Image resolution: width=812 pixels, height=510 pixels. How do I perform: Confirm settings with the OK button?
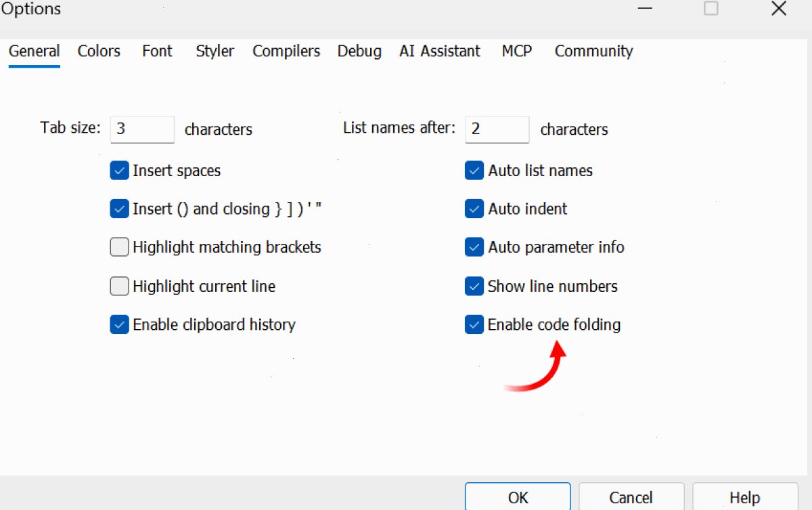[x=518, y=498]
